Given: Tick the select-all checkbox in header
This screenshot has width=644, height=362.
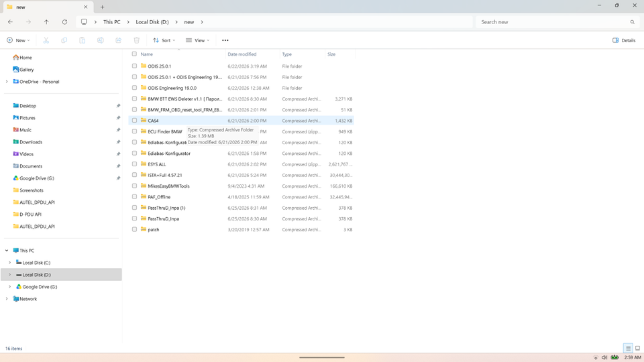Looking at the screenshot, I should click(134, 54).
